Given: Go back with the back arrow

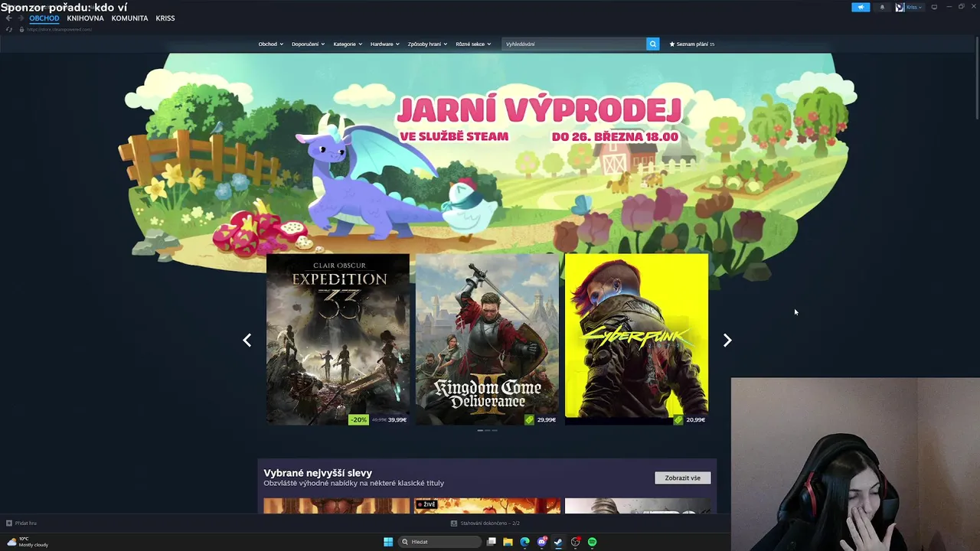Looking at the screenshot, I should (9, 18).
